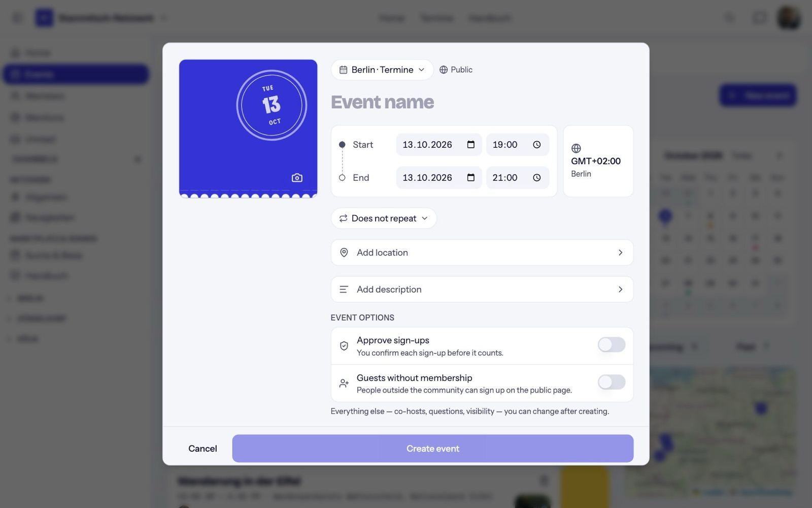This screenshot has width=812, height=508.
Task: Expand the Add description row
Action: click(482, 290)
